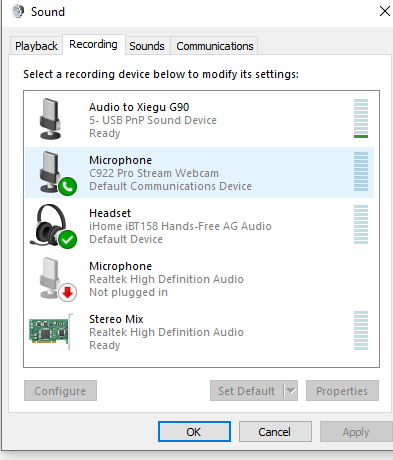Click the "Default Device" status text
393x460 pixels.
click(x=126, y=239)
